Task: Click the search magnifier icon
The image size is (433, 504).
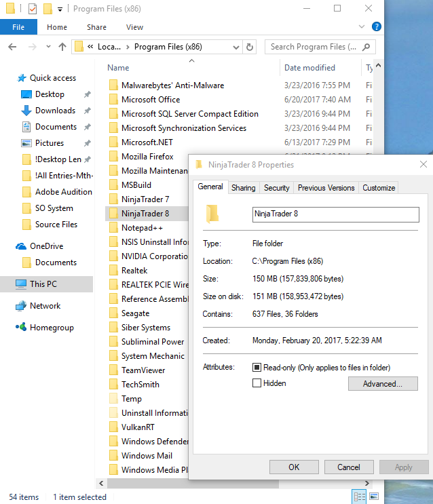Action: point(366,47)
